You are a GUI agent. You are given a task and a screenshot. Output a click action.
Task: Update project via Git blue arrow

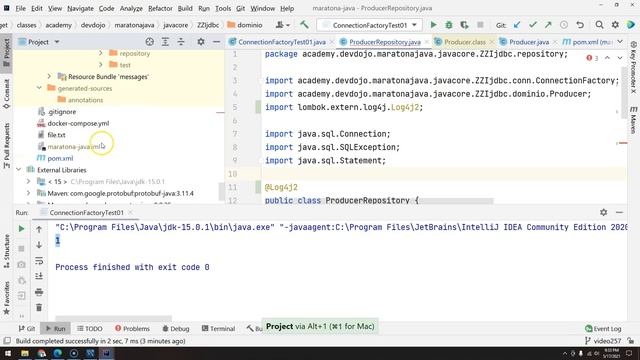[x=517, y=25]
